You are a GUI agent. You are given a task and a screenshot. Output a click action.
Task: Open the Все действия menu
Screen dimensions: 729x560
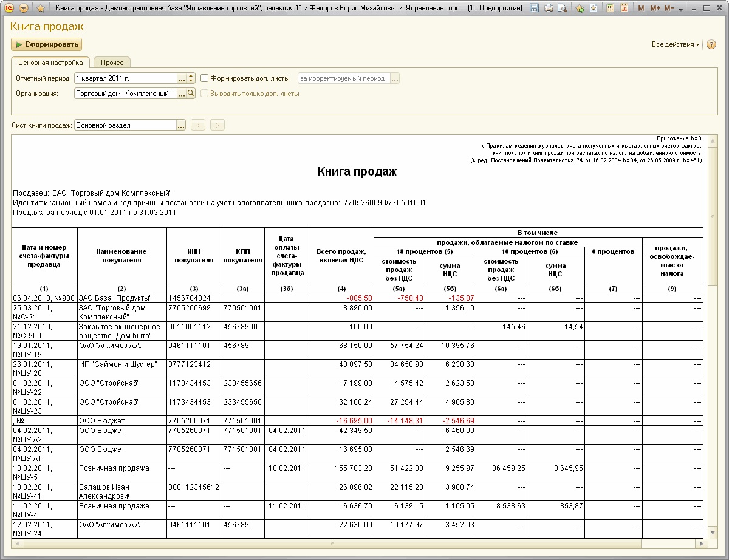click(x=676, y=44)
